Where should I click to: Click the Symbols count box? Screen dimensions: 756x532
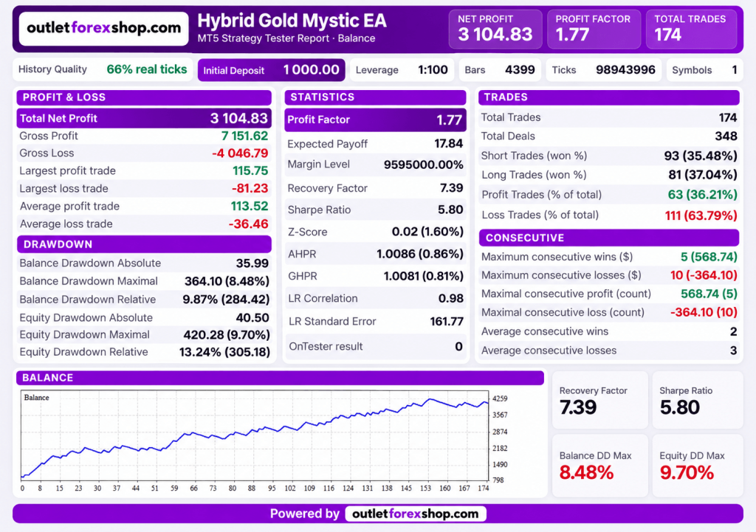(704, 70)
